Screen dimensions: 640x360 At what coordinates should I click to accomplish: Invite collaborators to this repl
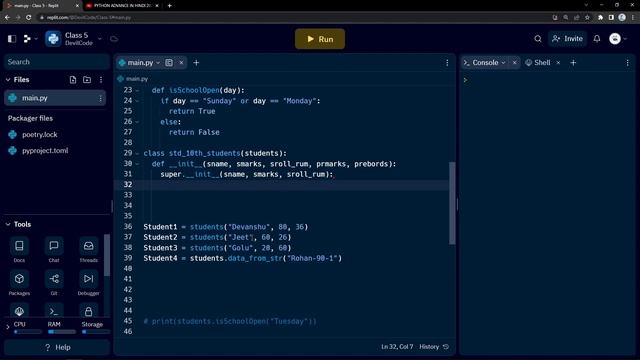(567, 39)
